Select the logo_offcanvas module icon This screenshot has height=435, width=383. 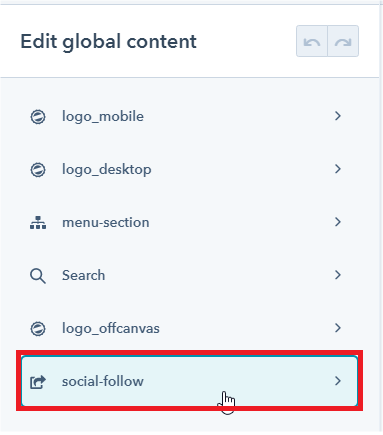click(x=38, y=329)
